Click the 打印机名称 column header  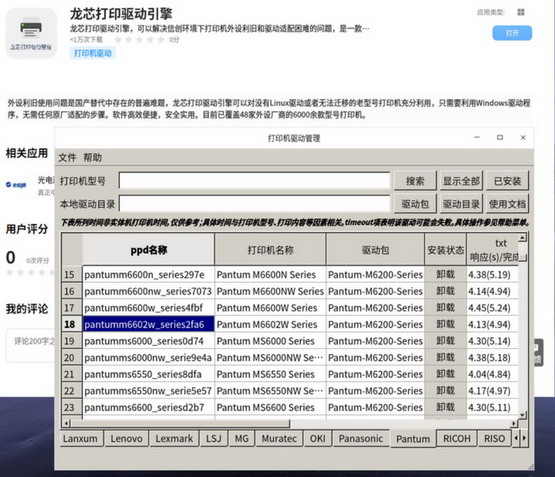click(x=270, y=250)
